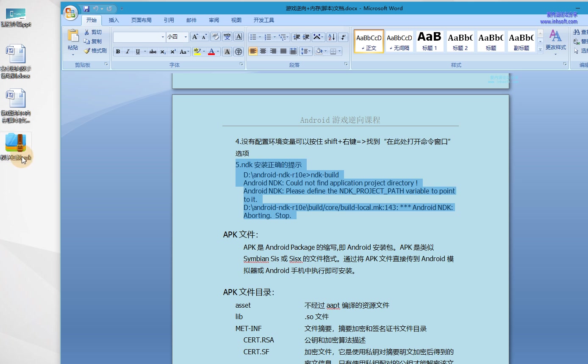Click the Enclose Characters (字) icon
The width and height of the screenshot is (588, 364).
pos(239,52)
